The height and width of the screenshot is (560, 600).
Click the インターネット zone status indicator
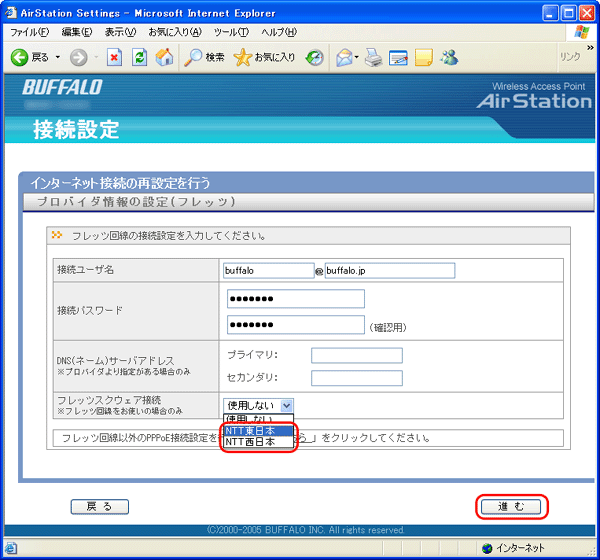tap(514, 548)
